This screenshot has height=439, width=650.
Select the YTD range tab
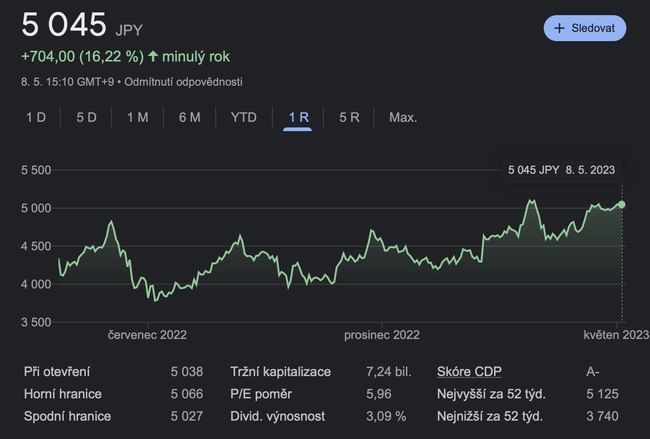coord(243,117)
